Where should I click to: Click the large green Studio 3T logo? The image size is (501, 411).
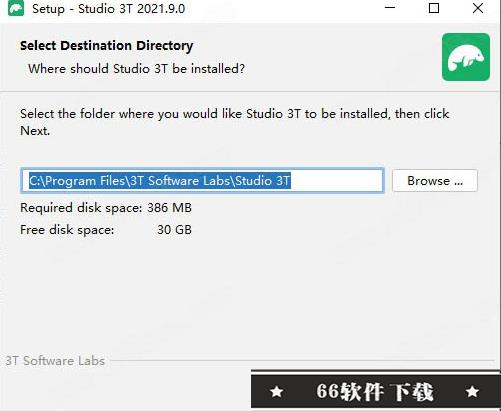[x=466, y=57]
